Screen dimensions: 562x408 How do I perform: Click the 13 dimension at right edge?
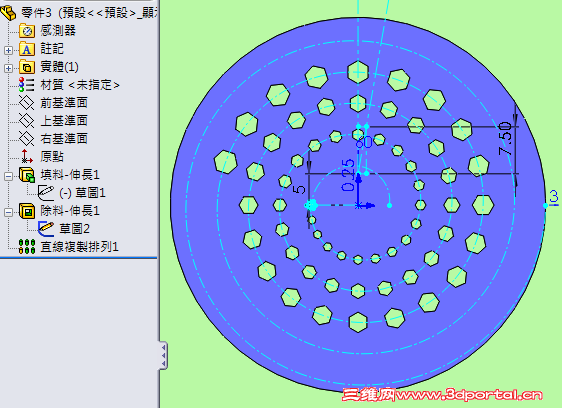click(554, 197)
